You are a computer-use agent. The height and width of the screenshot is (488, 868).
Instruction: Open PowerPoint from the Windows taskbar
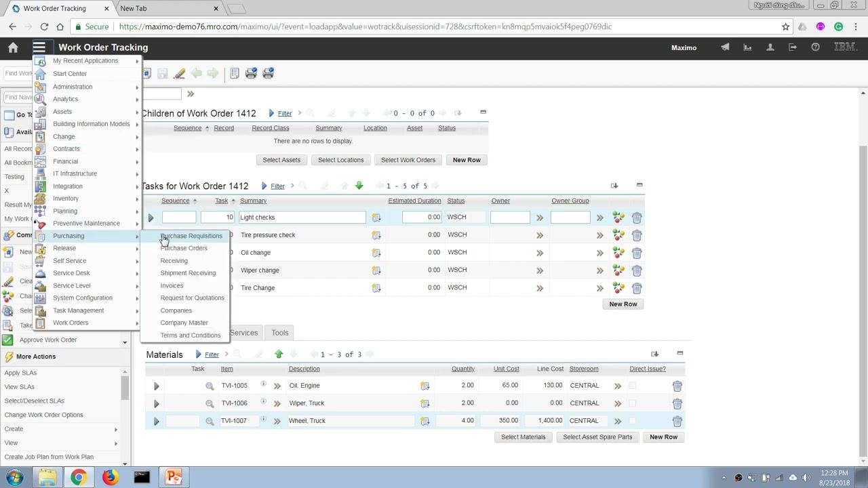[x=174, y=477]
